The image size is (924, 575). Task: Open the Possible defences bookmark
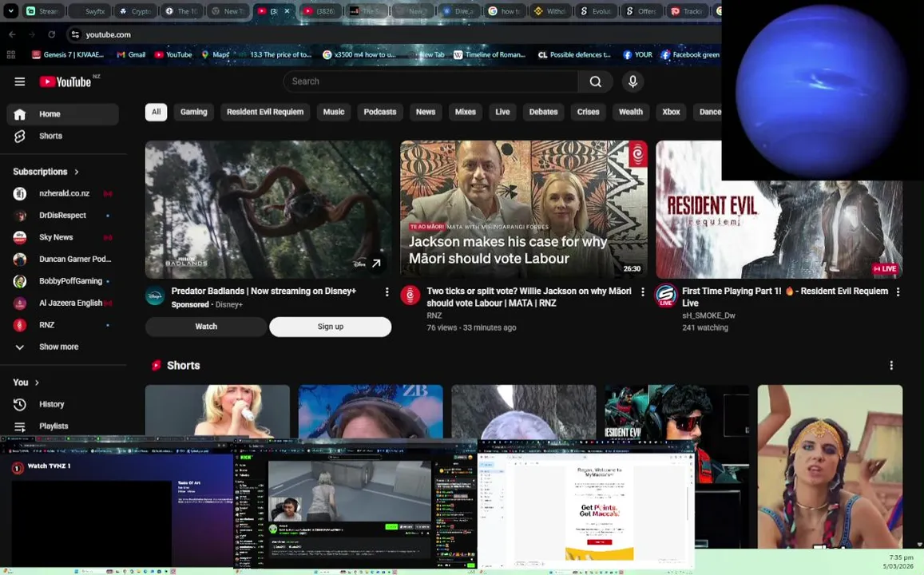(574, 55)
